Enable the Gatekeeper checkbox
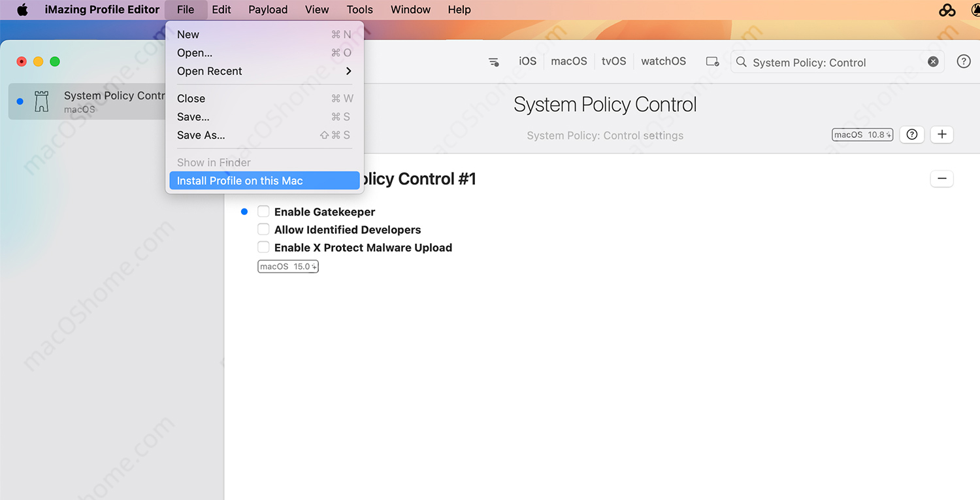Viewport: 980px width, 500px height. (263, 211)
